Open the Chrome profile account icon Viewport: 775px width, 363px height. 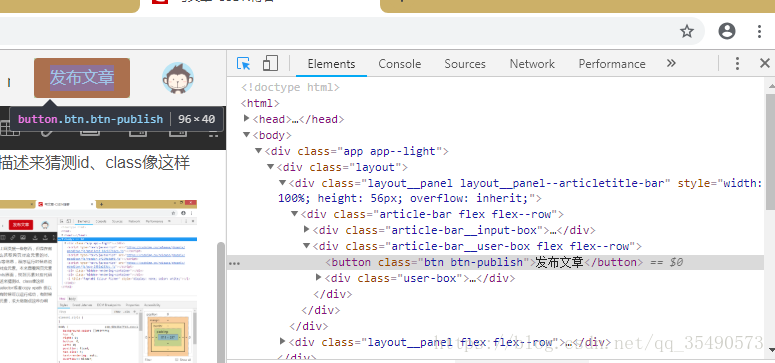(x=727, y=31)
